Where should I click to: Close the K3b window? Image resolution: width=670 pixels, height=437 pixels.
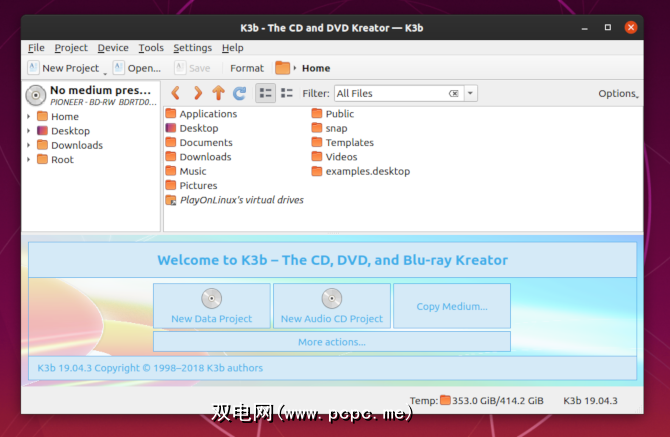pyautogui.click(x=631, y=28)
